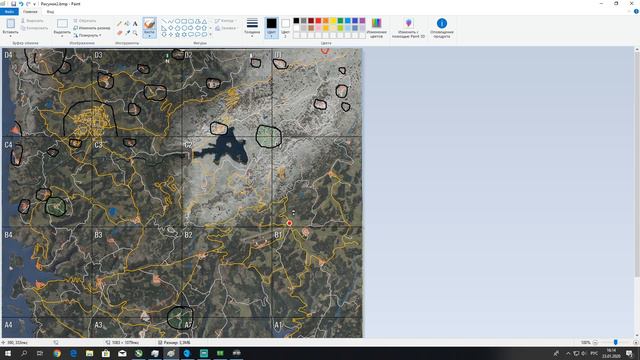The height and width of the screenshot is (360, 640).
Task: Switch to the View ribbon tab
Action: coord(50,11)
